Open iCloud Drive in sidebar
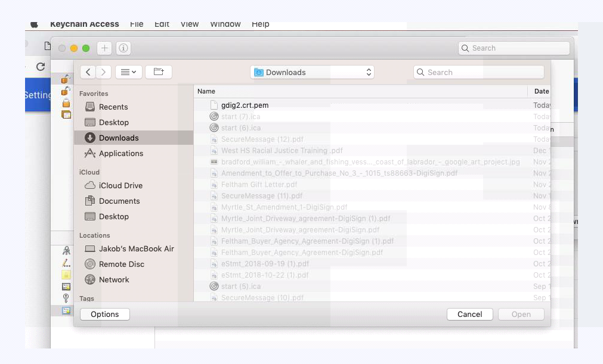The height and width of the screenshot is (364, 603). [120, 185]
